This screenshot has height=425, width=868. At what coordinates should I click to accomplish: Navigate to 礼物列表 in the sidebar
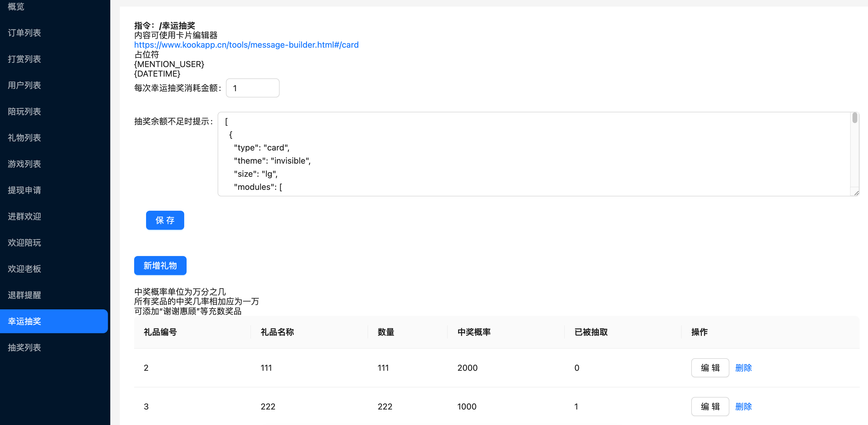point(24,138)
